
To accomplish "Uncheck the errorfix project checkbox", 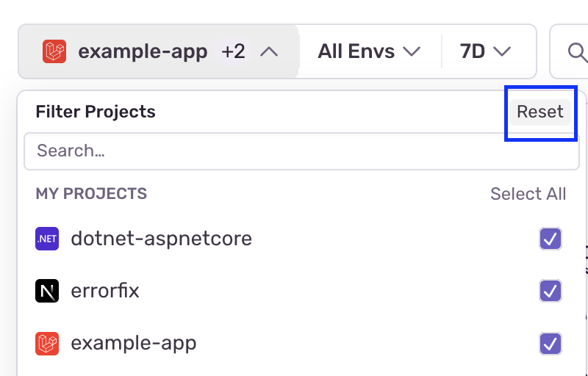I will point(551,291).
